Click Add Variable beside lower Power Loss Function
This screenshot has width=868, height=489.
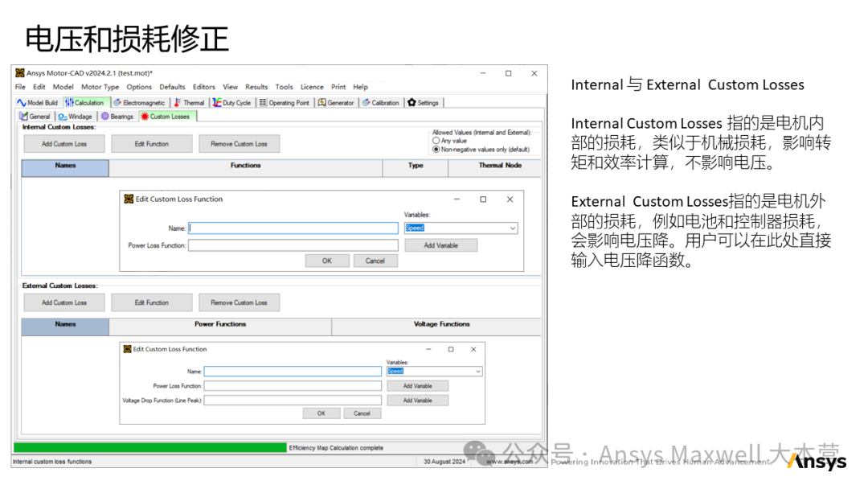[418, 386]
